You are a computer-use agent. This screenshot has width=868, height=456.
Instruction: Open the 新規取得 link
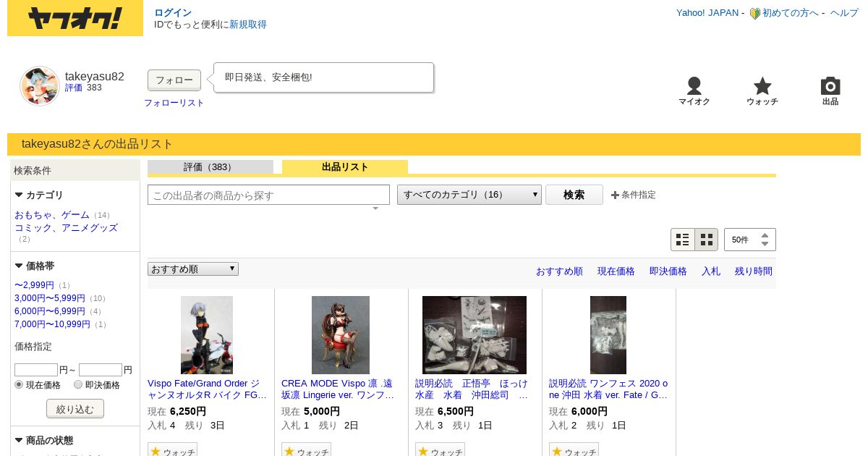click(x=248, y=25)
